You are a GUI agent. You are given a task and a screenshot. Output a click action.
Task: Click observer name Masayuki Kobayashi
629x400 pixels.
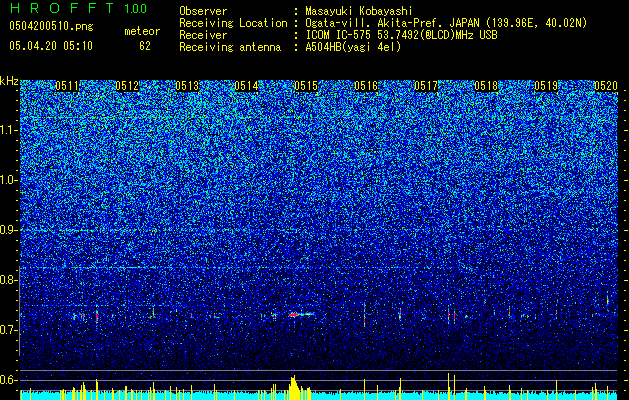[359, 11]
